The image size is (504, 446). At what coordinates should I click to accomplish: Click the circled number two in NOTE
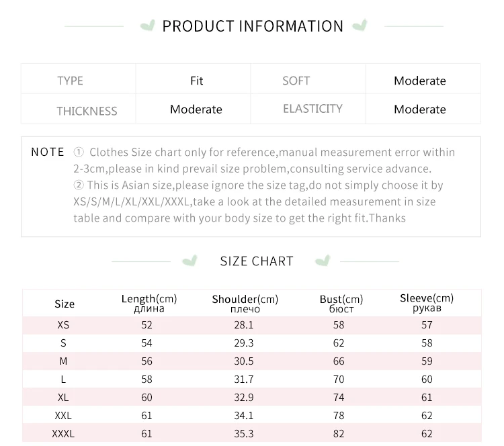(x=79, y=185)
